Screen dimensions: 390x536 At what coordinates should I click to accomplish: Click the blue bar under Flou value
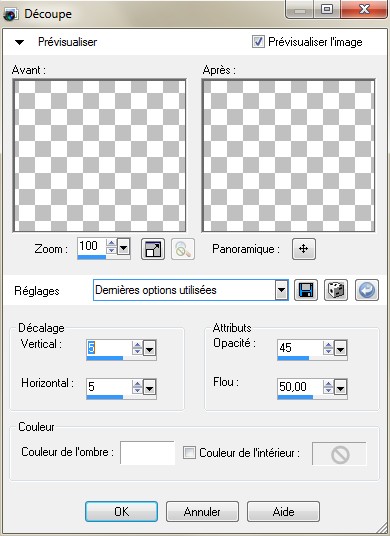(295, 397)
